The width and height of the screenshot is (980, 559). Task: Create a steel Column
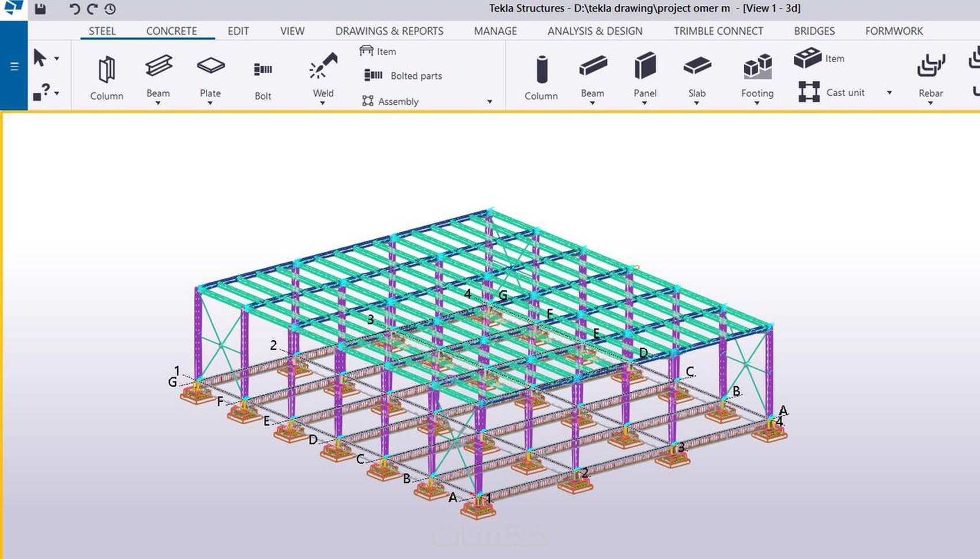pyautogui.click(x=107, y=78)
